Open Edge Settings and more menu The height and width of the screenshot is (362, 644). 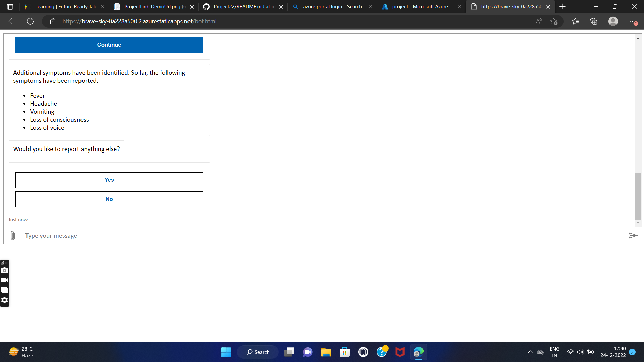[x=633, y=21]
